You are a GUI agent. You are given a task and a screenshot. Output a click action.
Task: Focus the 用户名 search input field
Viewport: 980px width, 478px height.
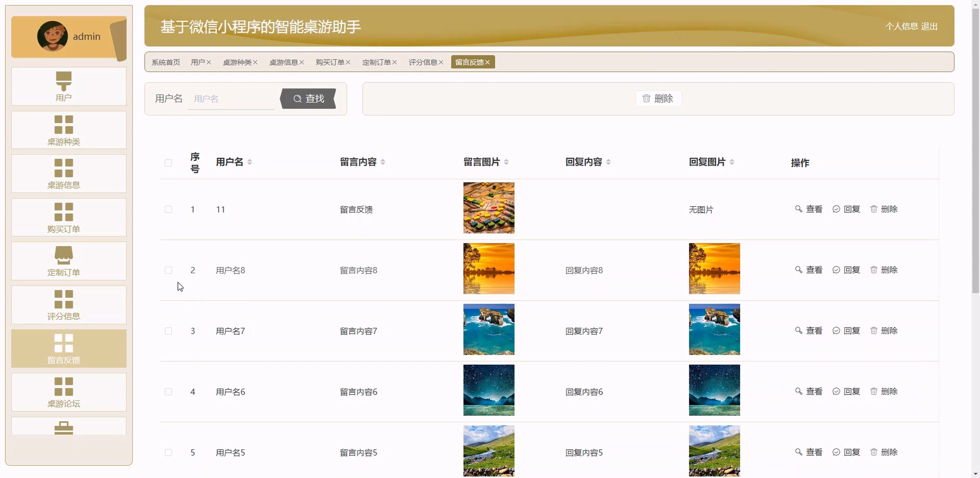click(x=231, y=99)
